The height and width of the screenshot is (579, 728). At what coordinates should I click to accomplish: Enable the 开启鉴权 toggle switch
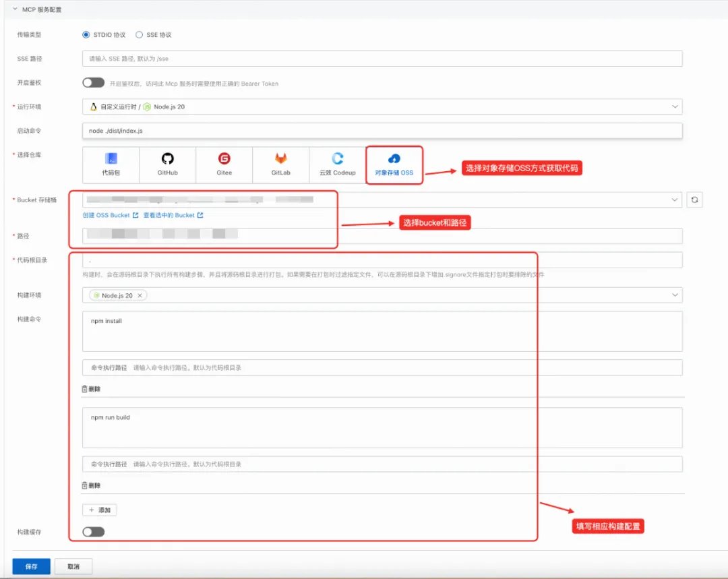coord(93,83)
